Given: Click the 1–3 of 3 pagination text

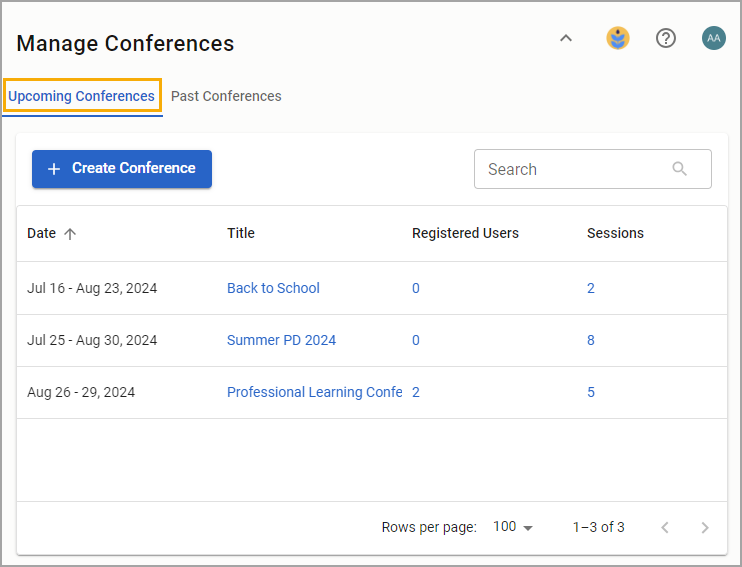Looking at the screenshot, I should 599,527.
